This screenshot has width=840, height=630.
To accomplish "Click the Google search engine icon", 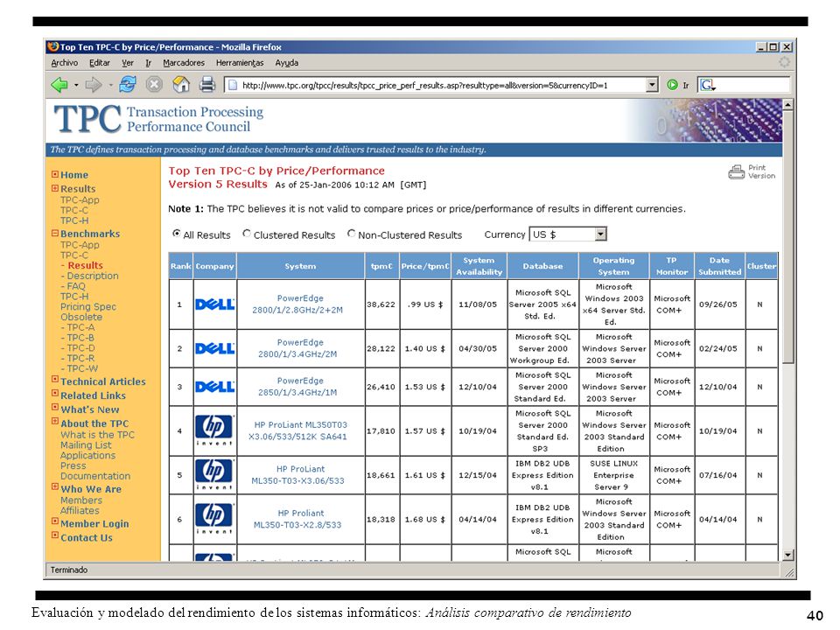I will [x=707, y=85].
